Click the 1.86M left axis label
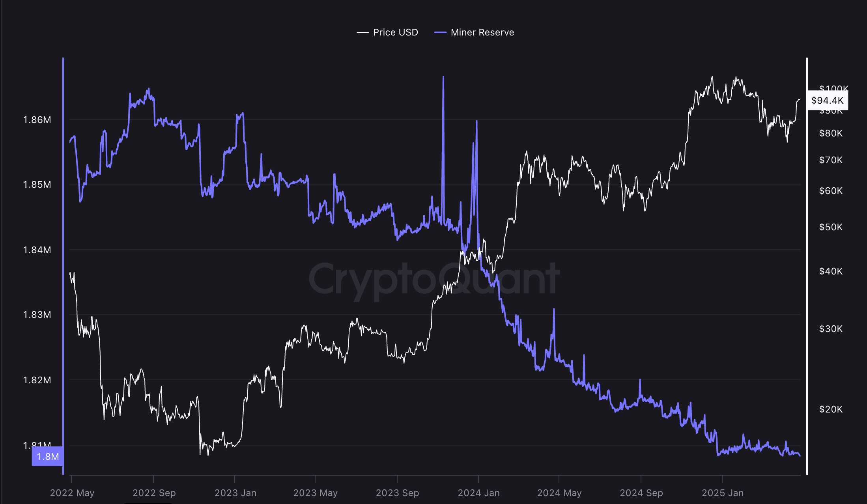 37,120
